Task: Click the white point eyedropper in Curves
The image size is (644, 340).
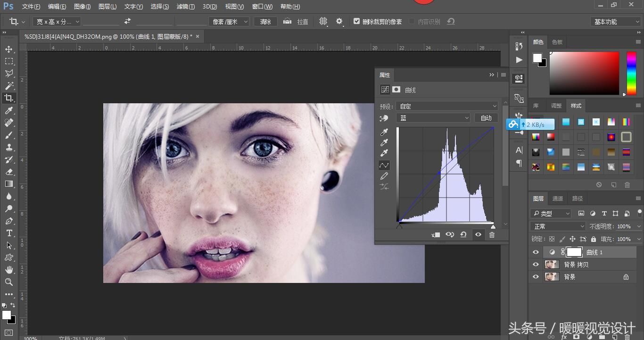Action: point(384,153)
